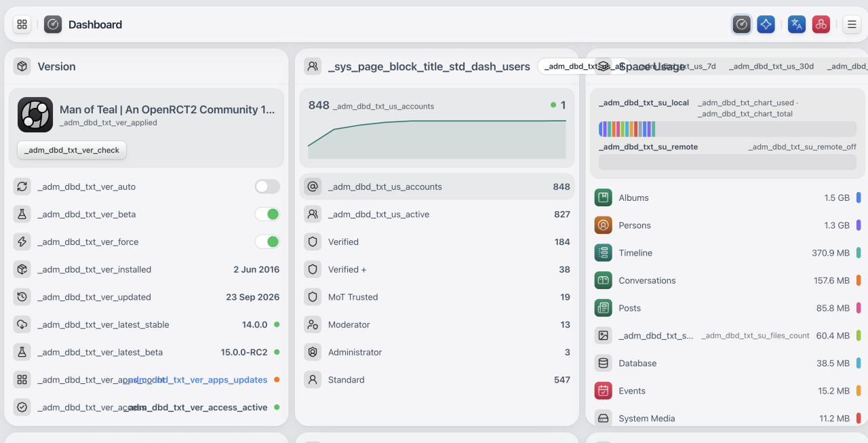868x443 pixels.
Task: Click the users icon beside _sys_page_block_title_std_dash_users
Action: 313,66
